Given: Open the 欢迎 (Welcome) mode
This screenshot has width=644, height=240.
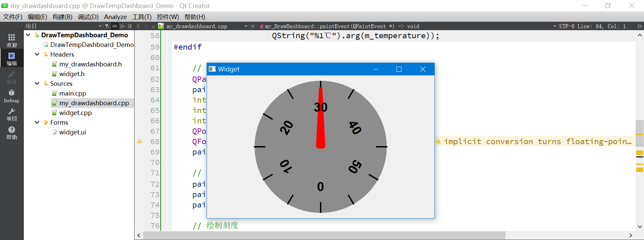Looking at the screenshot, I should (12, 40).
